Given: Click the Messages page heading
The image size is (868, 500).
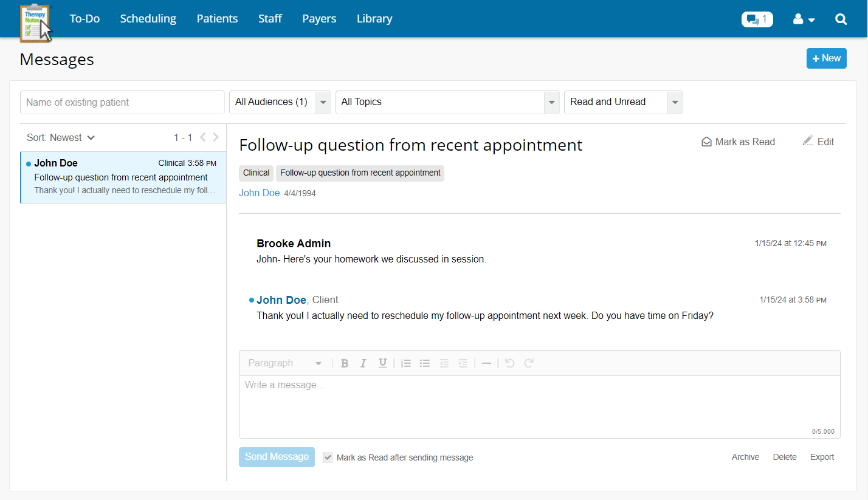Looking at the screenshot, I should point(57,60).
